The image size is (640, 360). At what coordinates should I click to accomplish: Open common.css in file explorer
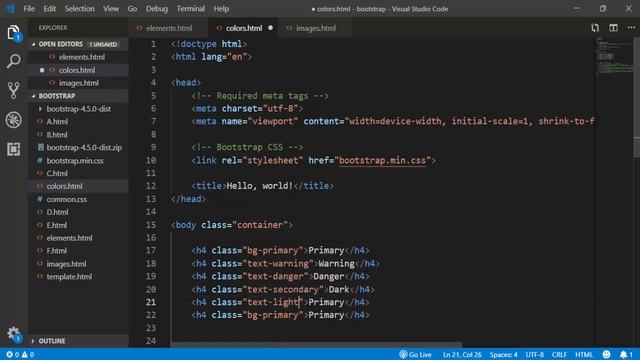[x=78, y=199]
